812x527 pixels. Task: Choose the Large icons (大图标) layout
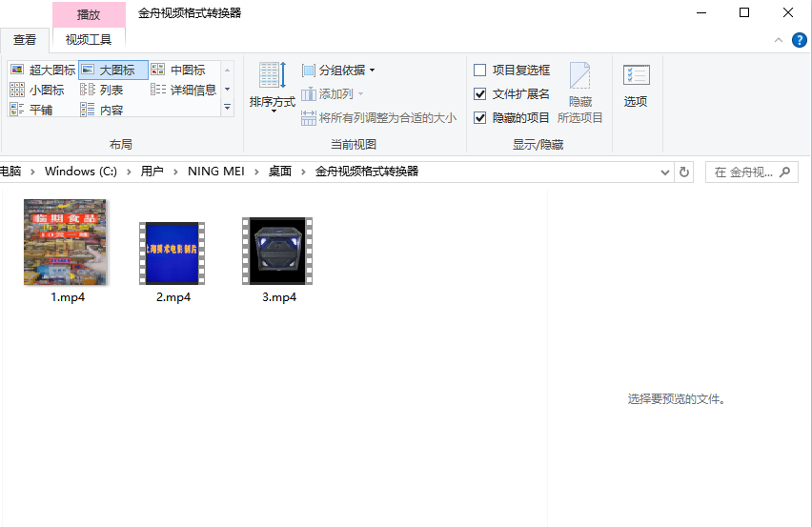click(113, 70)
